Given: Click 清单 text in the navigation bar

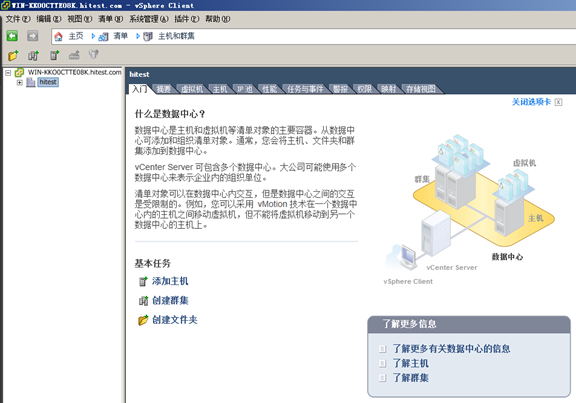Looking at the screenshot, I should [120, 36].
